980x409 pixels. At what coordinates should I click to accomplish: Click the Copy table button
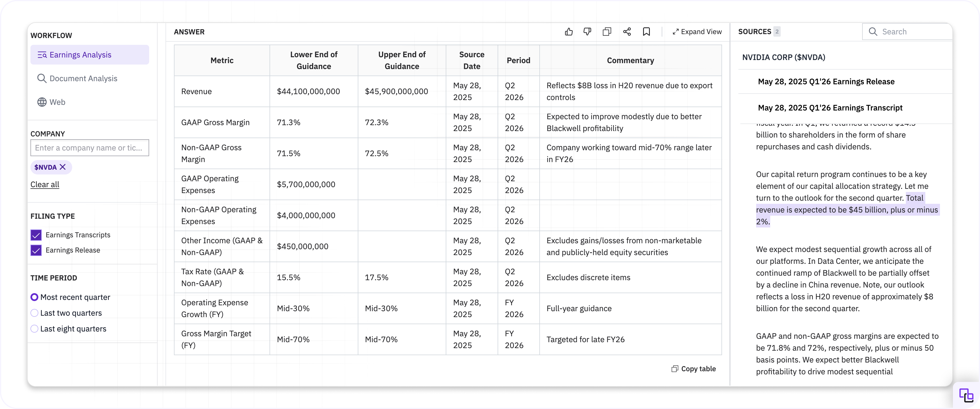(x=694, y=369)
